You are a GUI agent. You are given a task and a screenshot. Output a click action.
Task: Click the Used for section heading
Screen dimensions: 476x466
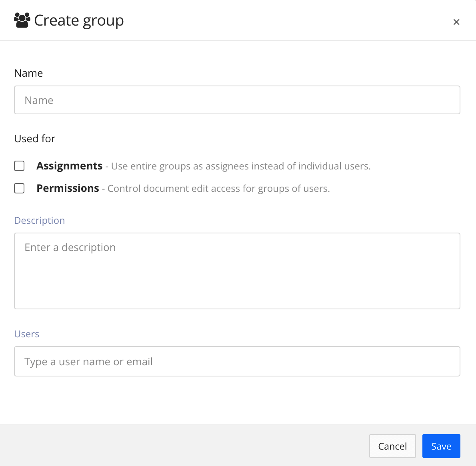(x=34, y=138)
